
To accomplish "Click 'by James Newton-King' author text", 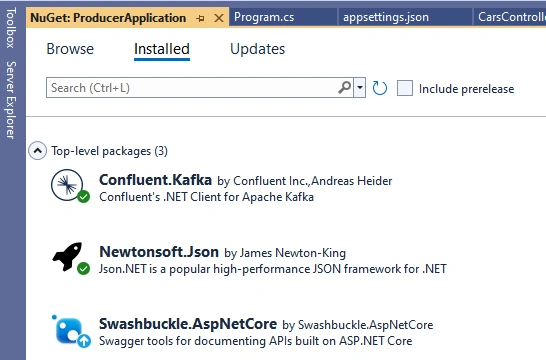I will coord(285,253).
